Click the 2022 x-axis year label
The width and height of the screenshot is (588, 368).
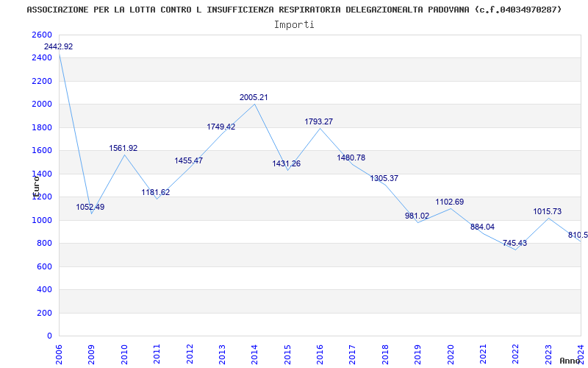(516, 354)
